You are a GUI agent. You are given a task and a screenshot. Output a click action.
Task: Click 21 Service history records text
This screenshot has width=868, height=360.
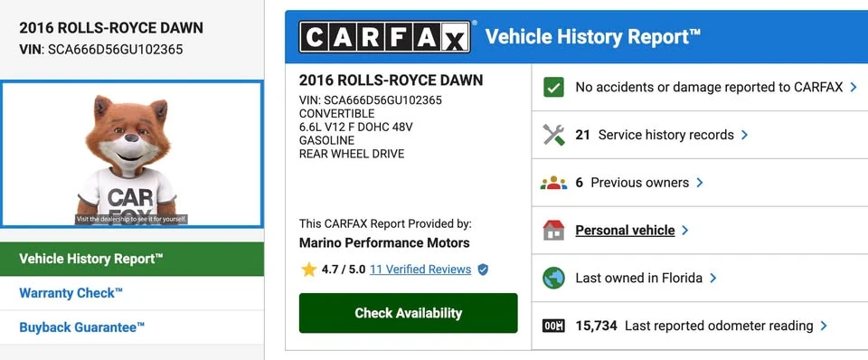(655, 135)
